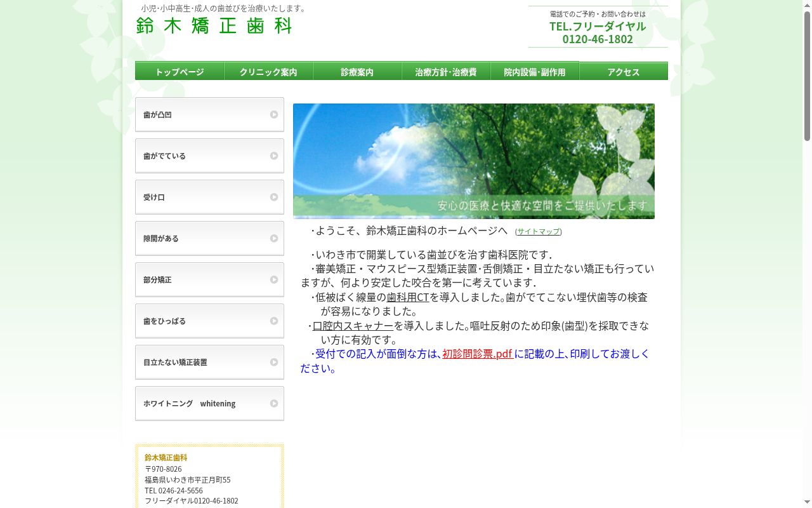Select 治療方針・治療費 in the navigation bar
The width and height of the screenshot is (812, 508).
coord(446,71)
